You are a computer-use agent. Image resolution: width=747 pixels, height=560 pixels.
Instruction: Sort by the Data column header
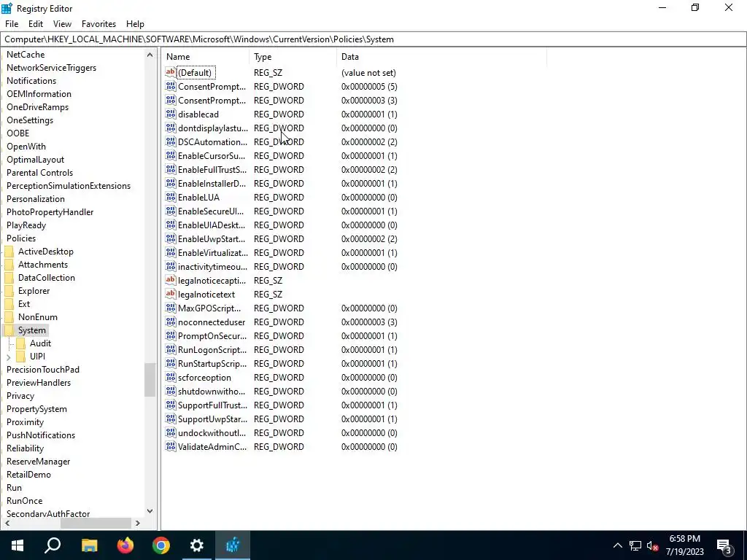(441, 57)
